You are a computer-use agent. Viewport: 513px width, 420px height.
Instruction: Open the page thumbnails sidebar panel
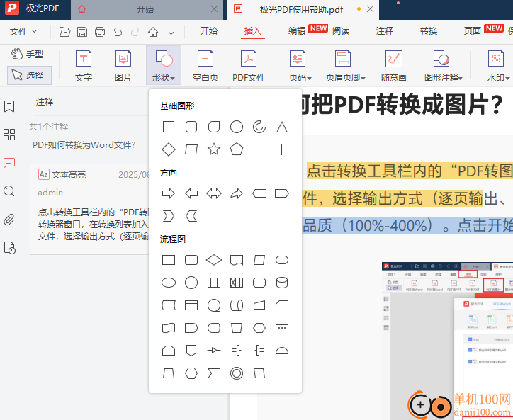pyautogui.click(x=9, y=135)
